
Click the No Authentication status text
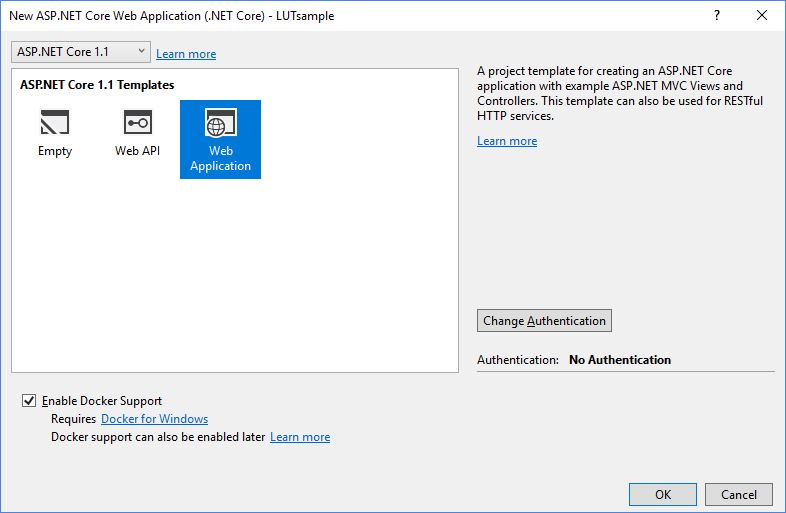point(619,360)
